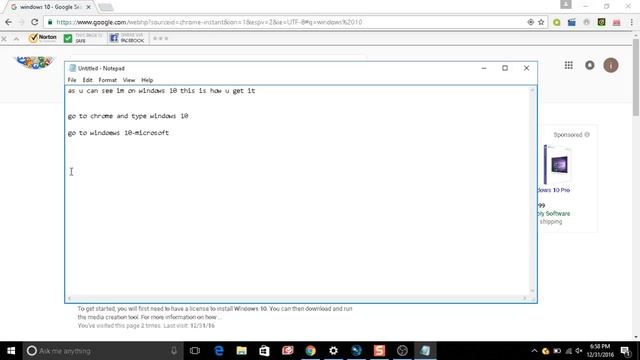Click the dark green square Chrome extension icon
640x360 pixels.
601,22
